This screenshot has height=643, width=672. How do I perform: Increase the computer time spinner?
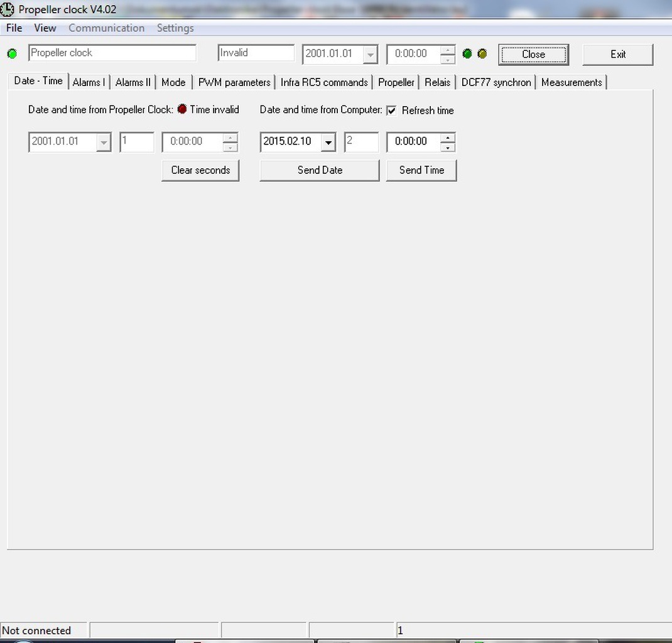(x=448, y=138)
